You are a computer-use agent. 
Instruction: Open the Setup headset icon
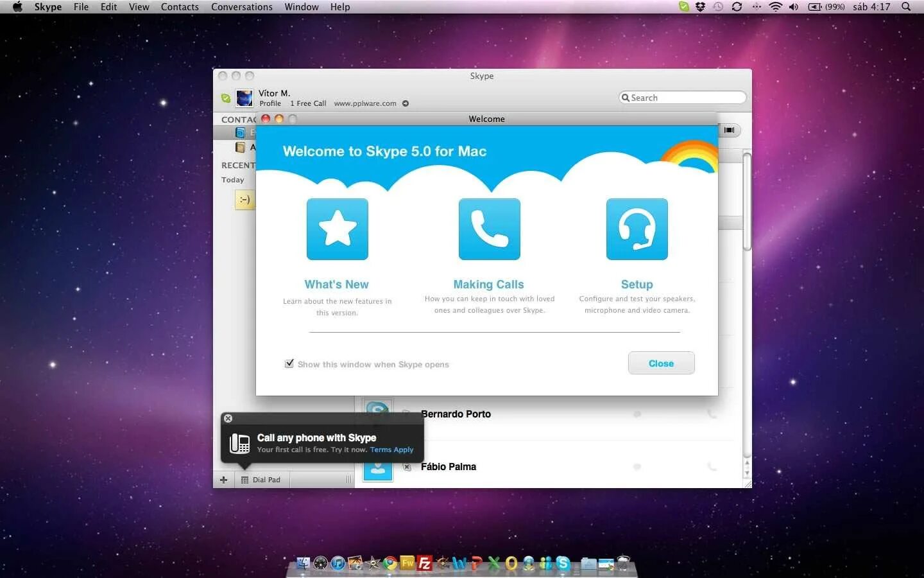[637, 229]
